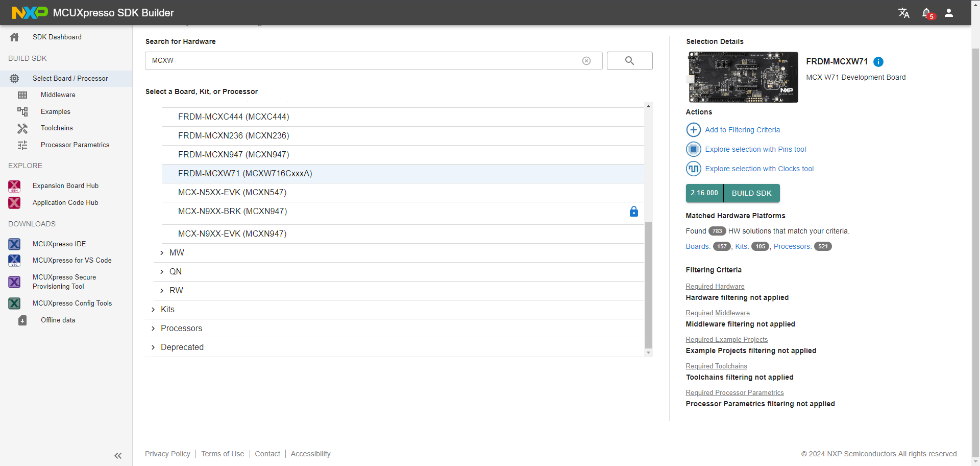
Task: Click the Offline data download icon
Action: click(22, 320)
